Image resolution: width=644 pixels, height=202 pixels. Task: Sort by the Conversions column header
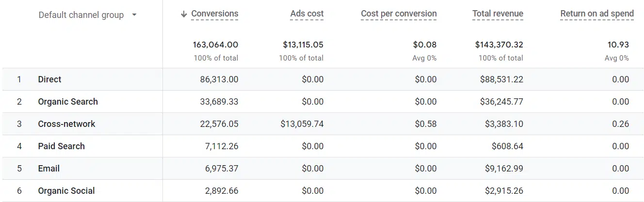[215, 14]
